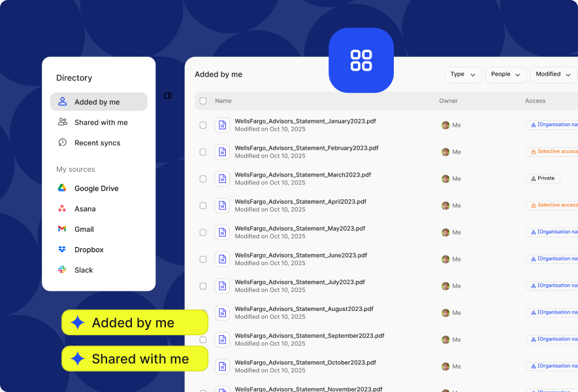
Task: Click the Private access badge for March2023
Action: (543, 178)
